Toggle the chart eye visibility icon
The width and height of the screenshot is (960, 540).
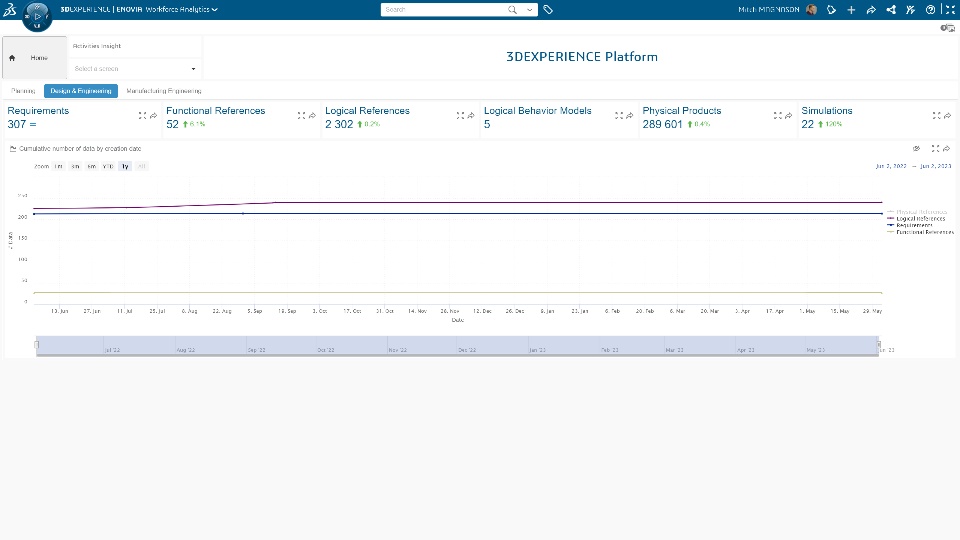pyautogui.click(x=917, y=148)
